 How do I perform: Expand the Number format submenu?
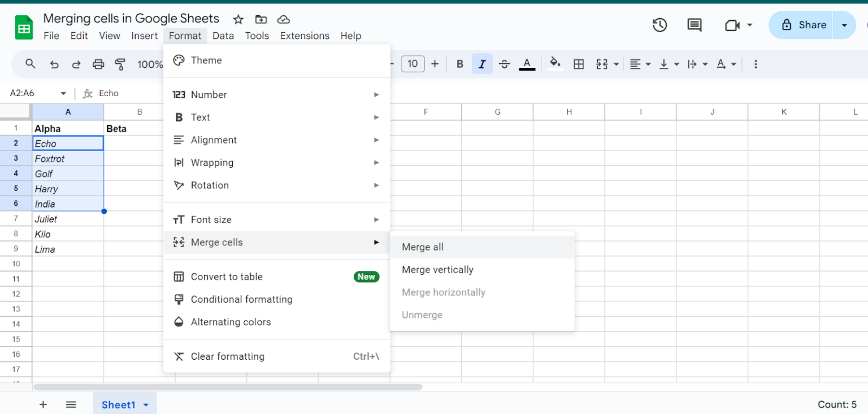click(210, 94)
